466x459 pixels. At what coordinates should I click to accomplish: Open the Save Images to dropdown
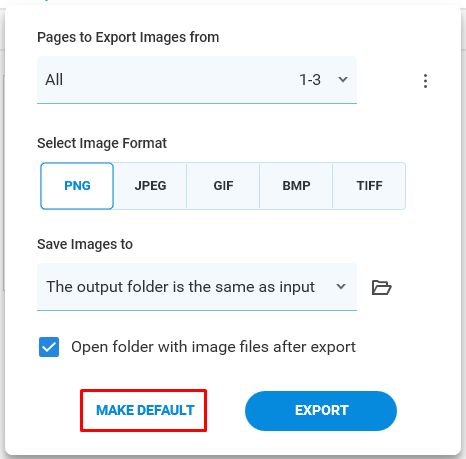tap(197, 287)
